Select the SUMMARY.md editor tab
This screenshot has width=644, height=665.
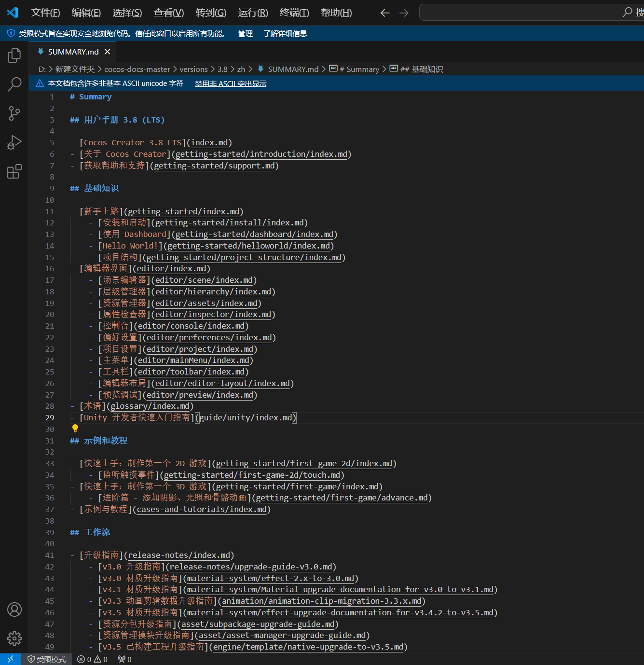tap(72, 52)
